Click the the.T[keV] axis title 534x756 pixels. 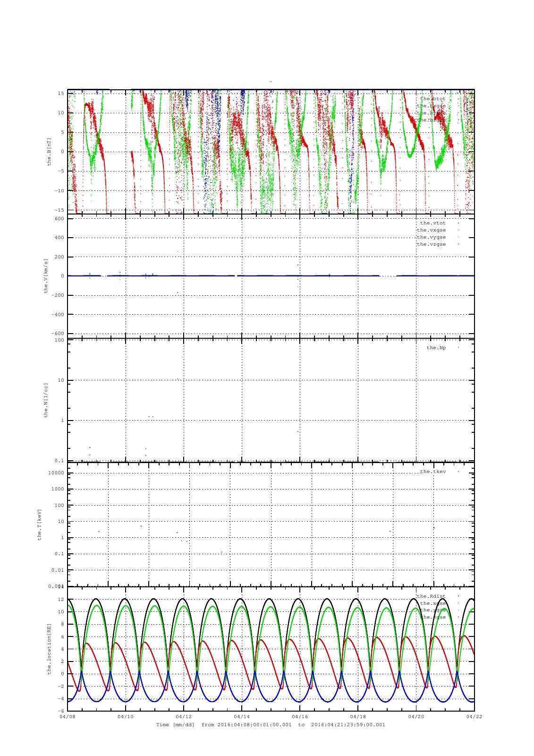point(40,524)
